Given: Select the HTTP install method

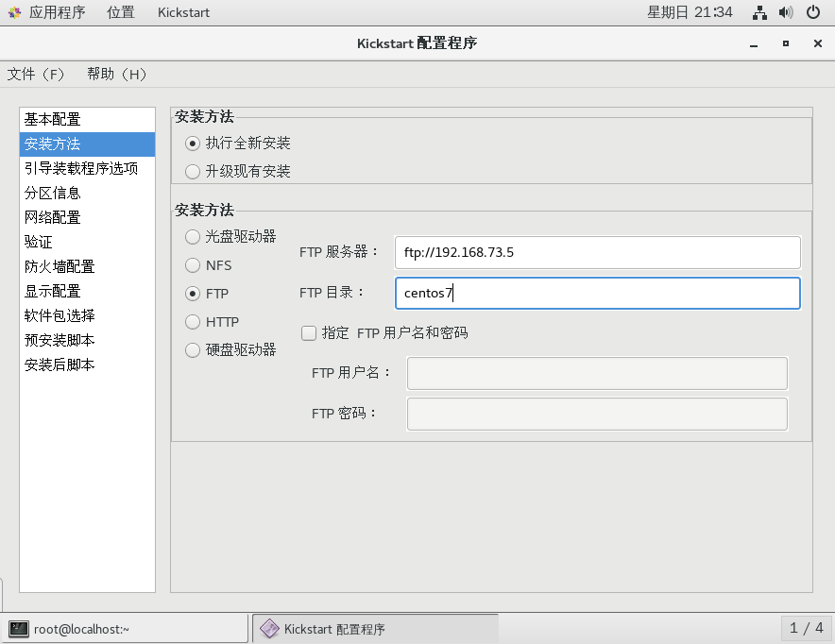Looking at the screenshot, I should [x=193, y=322].
